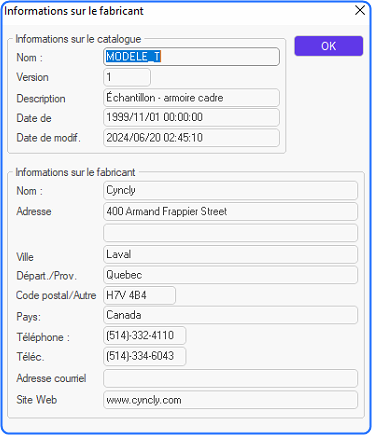Click the Description field Échantillon - armoire cadre
The image size is (372, 435).
191,98
